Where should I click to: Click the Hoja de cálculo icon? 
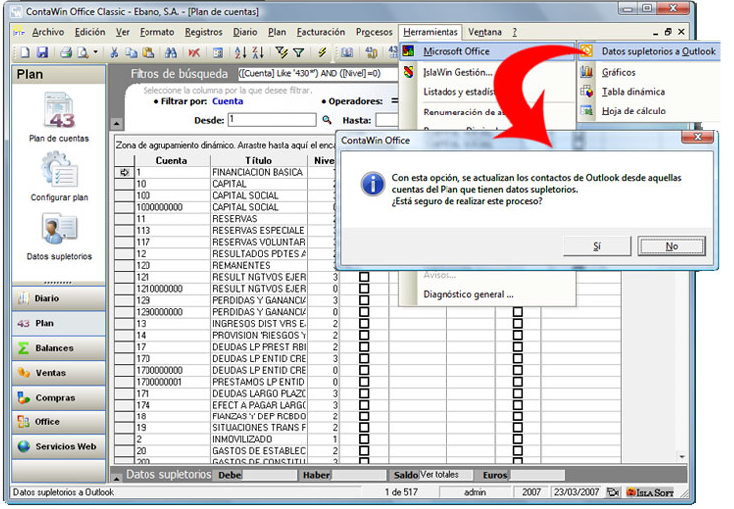[x=587, y=111]
